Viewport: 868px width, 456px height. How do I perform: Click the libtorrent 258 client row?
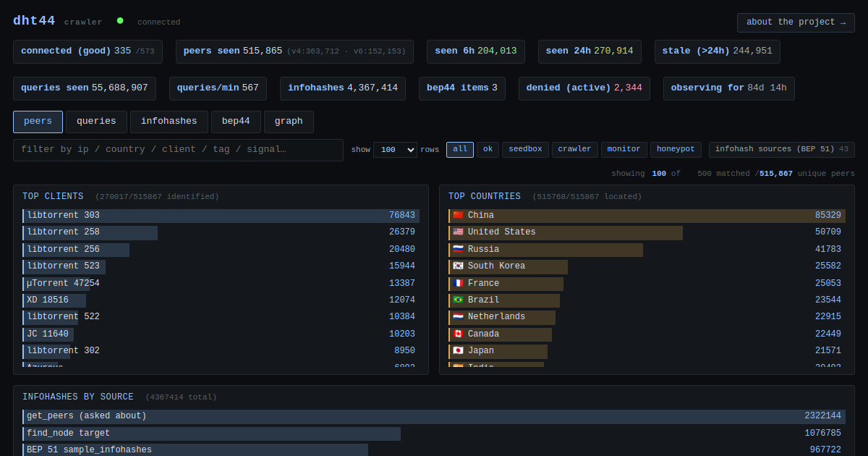click(221, 232)
